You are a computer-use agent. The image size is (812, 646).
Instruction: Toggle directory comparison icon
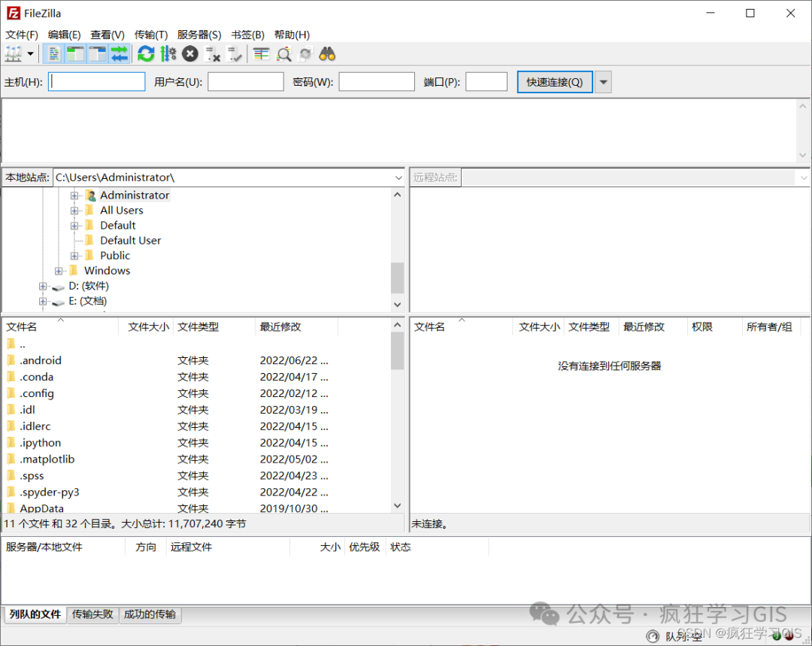point(283,54)
